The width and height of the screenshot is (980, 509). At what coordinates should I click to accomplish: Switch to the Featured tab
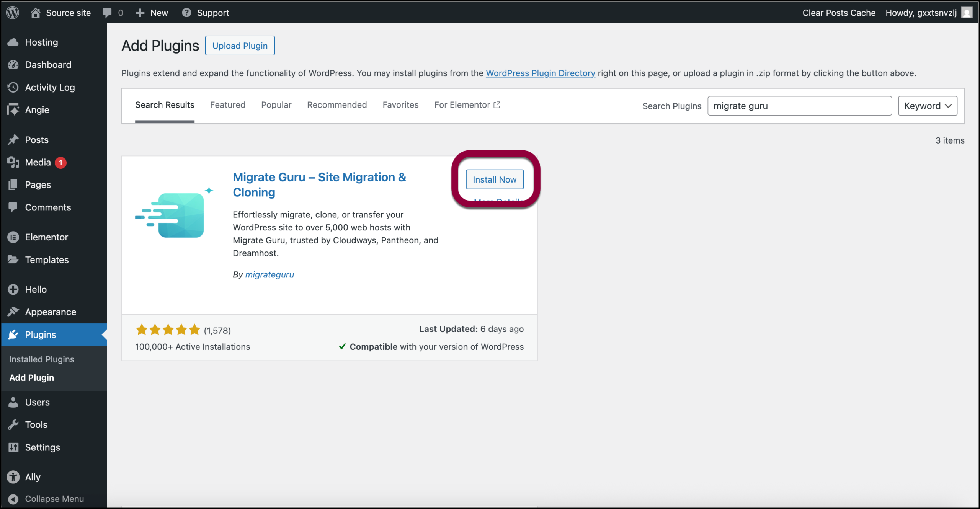pos(227,105)
